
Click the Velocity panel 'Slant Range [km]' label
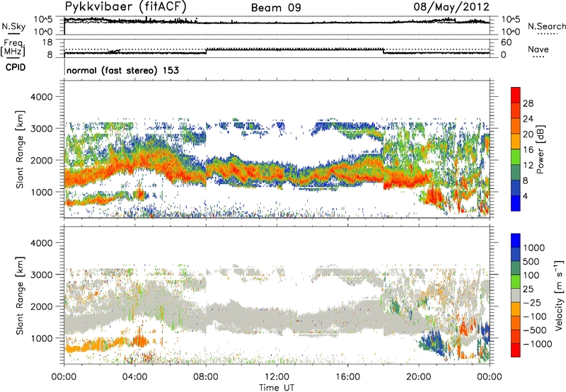tap(20, 295)
